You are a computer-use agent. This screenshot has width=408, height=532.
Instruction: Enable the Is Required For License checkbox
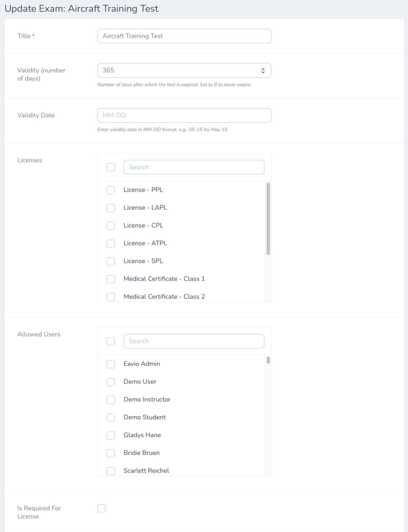coord(101,508)
